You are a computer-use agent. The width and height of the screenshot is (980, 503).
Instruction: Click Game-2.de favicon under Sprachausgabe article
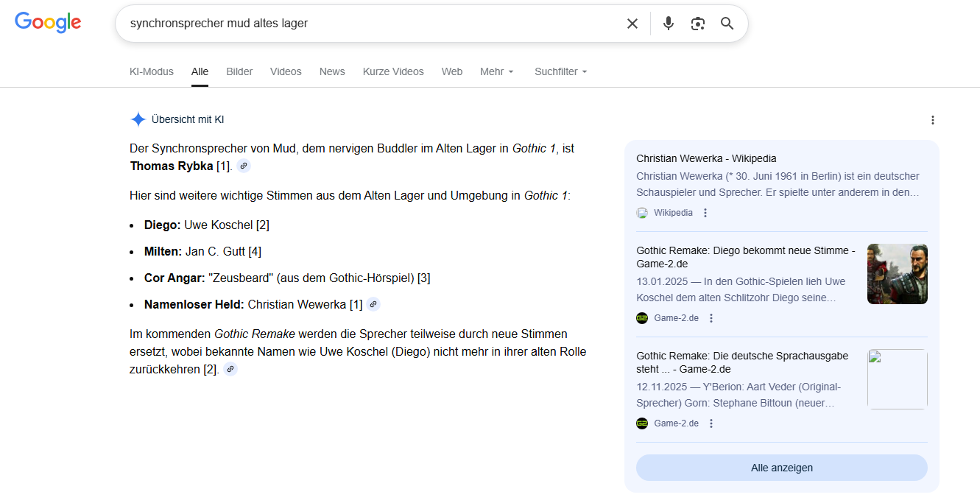642,423
